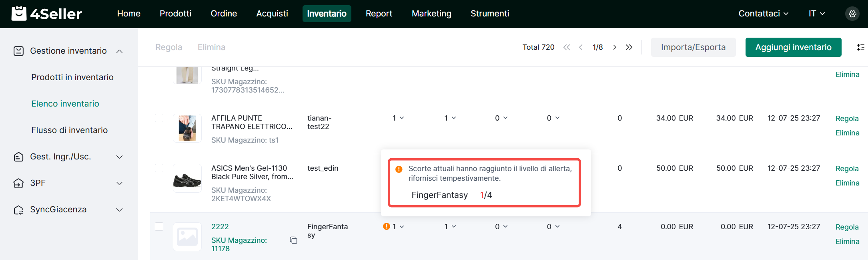Open settings gear icon in header
Screen dimensions: 868x260
point(852,14)
